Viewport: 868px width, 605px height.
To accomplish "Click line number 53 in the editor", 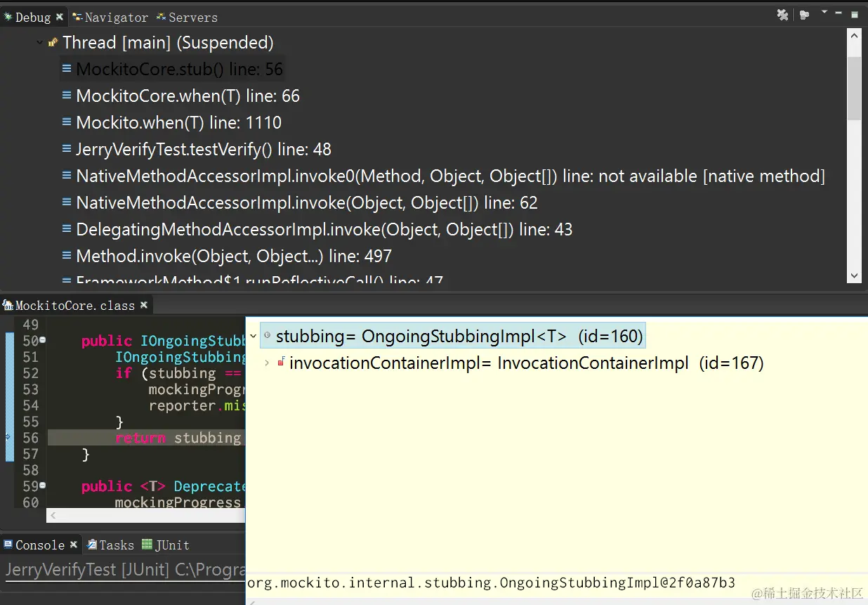I will click(x=30, y=389).
